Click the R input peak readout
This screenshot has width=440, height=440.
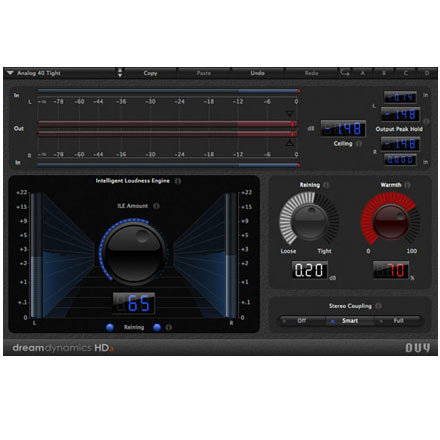coord(400,160)
